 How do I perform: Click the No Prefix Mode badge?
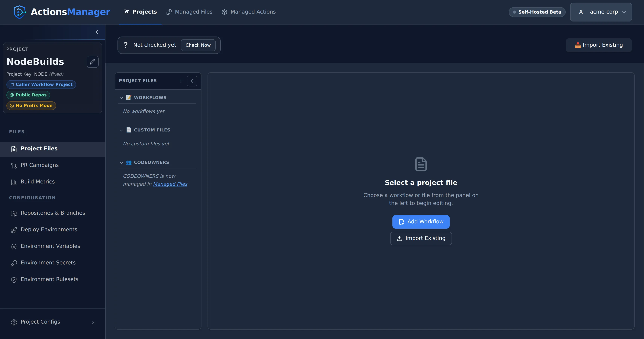tap(31, 105)
